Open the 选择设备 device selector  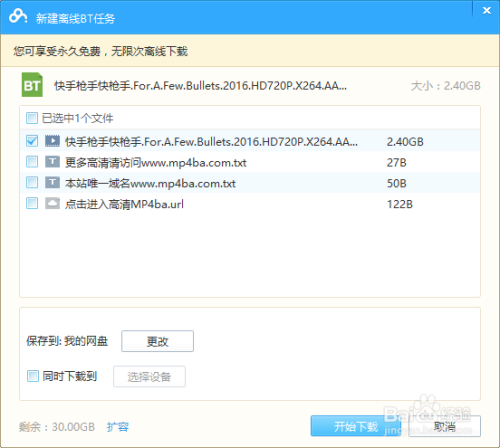pos(149,377)
